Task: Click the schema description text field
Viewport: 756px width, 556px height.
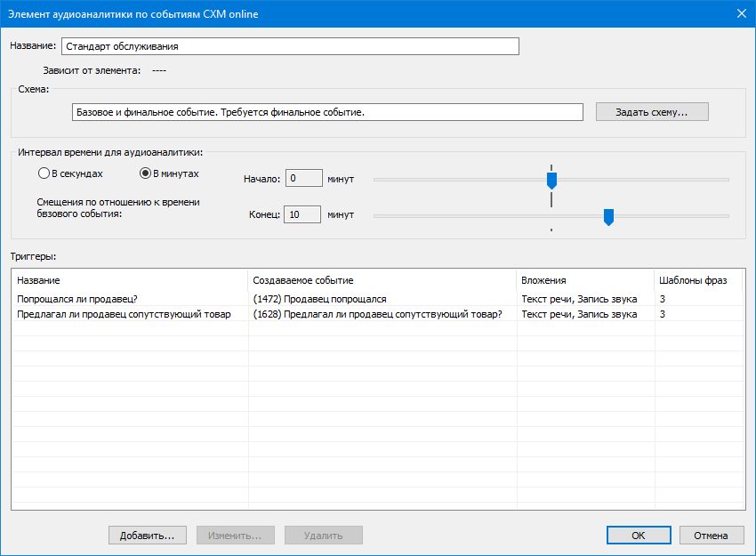Action: (326, 112)
